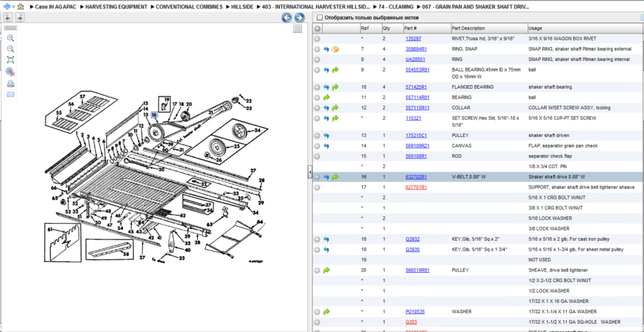This screenshot has height=332, width=644.
Task: Click the zoom in magnifier icon
Action: (11, 38)
